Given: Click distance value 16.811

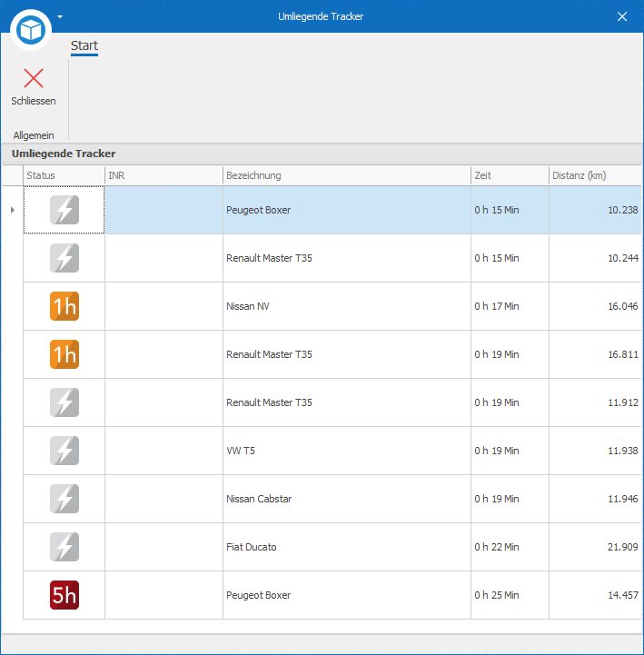Looking at the screenshot, I should (623, 354).
